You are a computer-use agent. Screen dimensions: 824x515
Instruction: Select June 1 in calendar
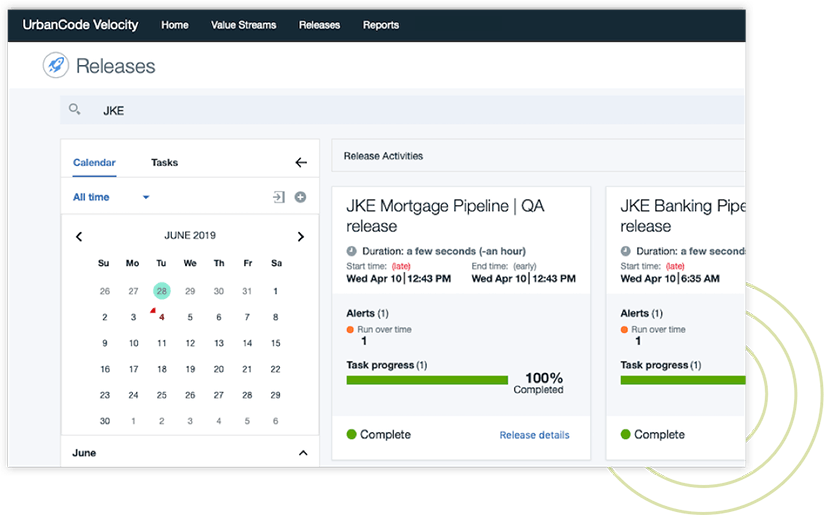(x=275, y=291)
